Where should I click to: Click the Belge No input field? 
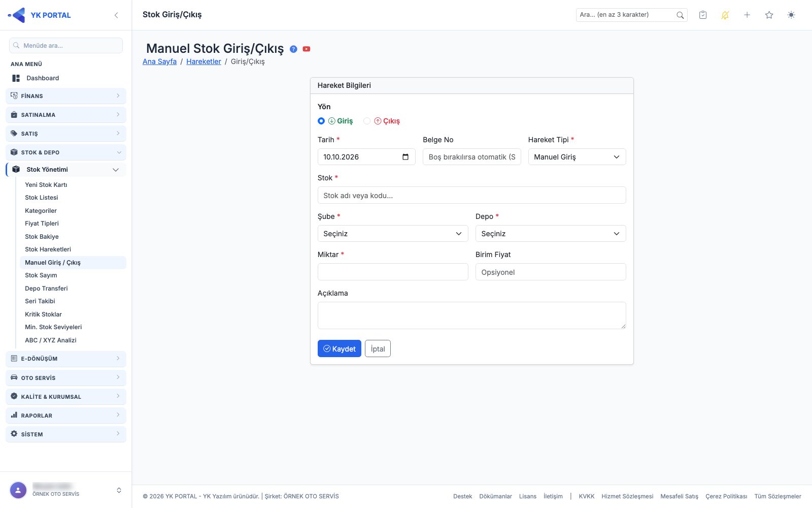472,157
